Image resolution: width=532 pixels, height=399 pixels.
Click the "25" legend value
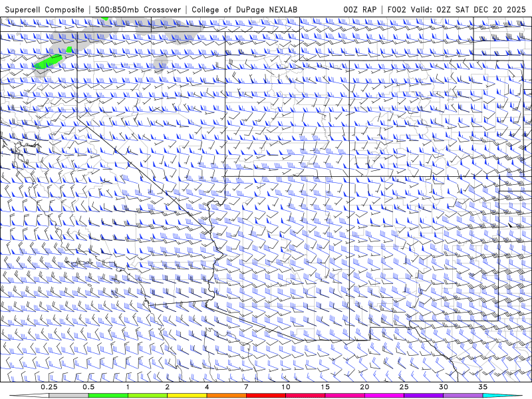[404, 387]
